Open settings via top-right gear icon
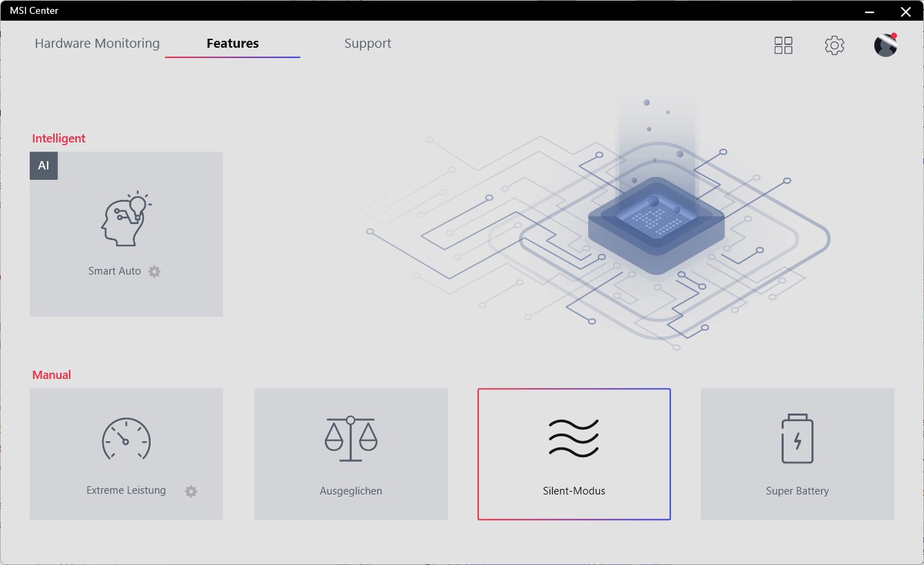 pyautogui.click(x=834, y=46)
